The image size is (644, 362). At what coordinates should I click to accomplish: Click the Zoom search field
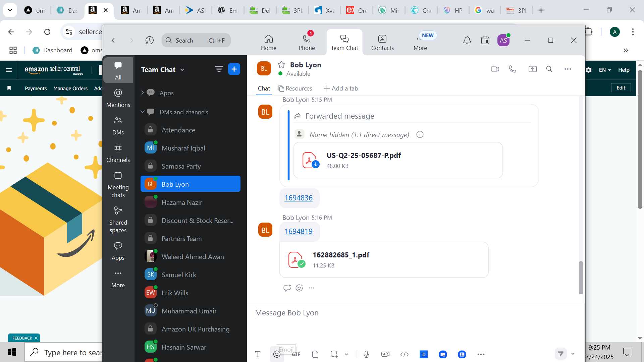coord(196,40)
